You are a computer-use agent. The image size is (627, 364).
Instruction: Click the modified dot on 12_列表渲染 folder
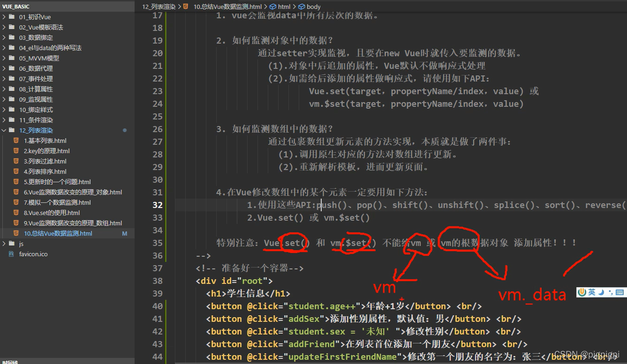coord(125,130)
